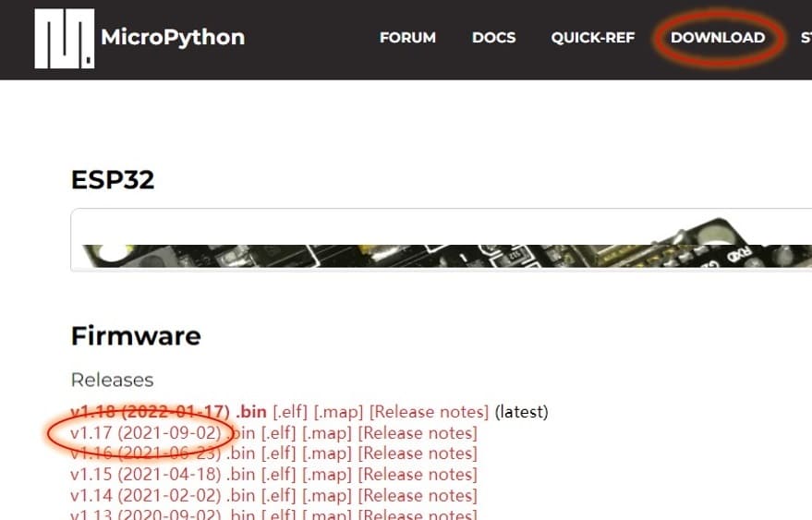Open the v1.17 [.map] link
812x520 pixels.
click(327, 433)
